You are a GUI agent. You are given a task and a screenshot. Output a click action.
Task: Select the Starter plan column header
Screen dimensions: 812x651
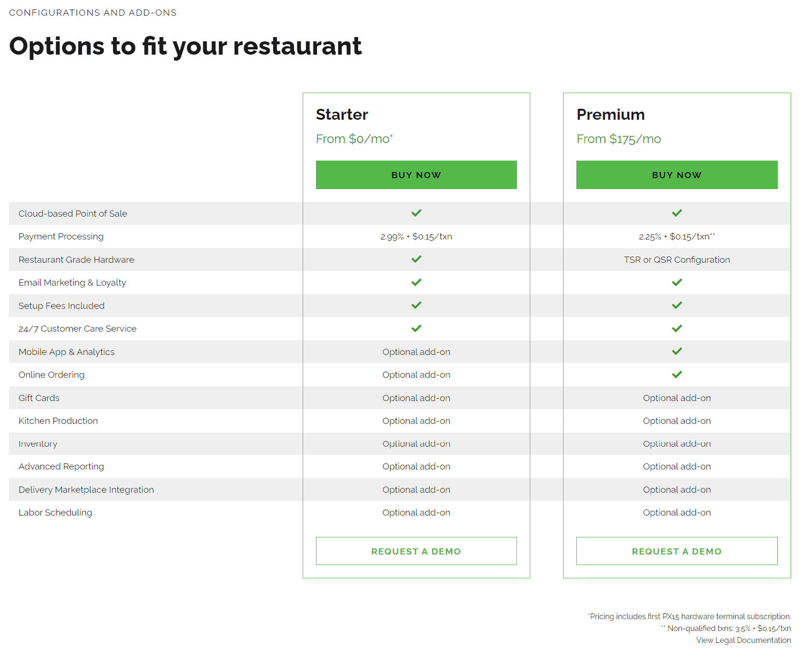342,114
